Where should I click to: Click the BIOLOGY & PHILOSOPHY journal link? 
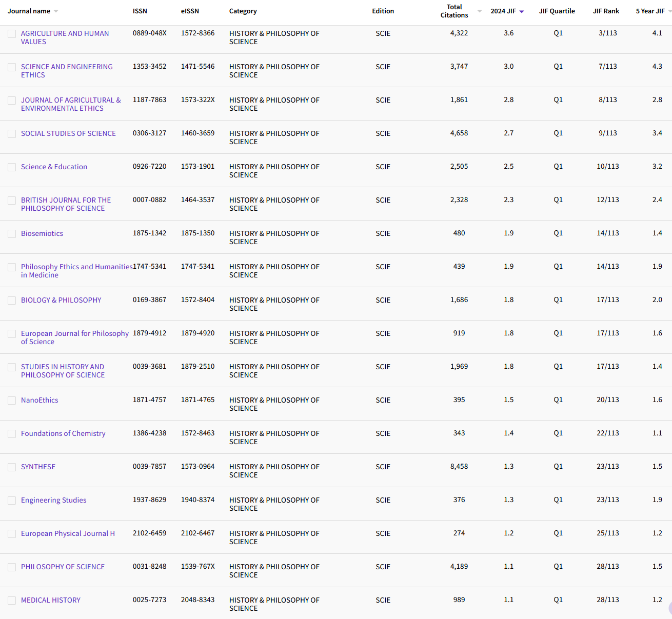click(x=61, y=300)
